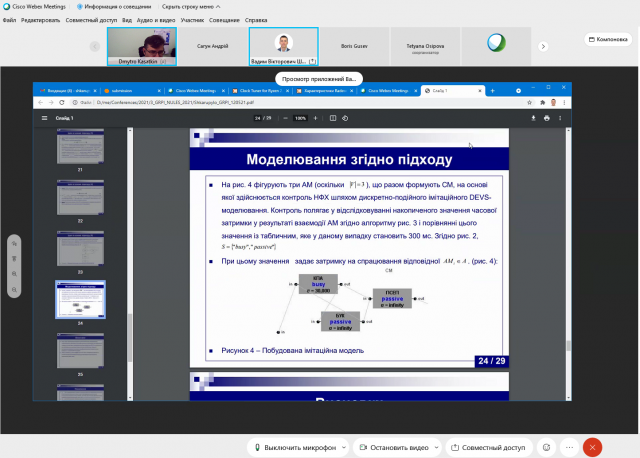
Task: Switch to Clock Tuner for Ryzen tab
Action: coord(260,91)
